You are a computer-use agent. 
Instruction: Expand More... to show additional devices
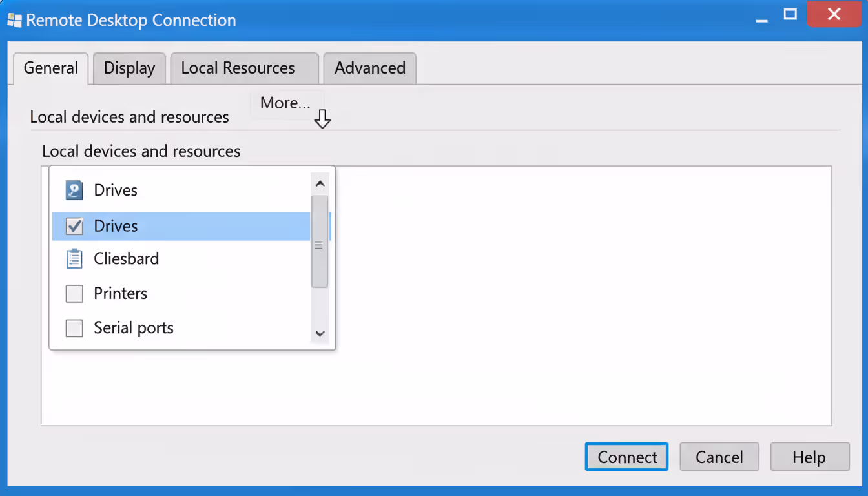tap(285, 103)
